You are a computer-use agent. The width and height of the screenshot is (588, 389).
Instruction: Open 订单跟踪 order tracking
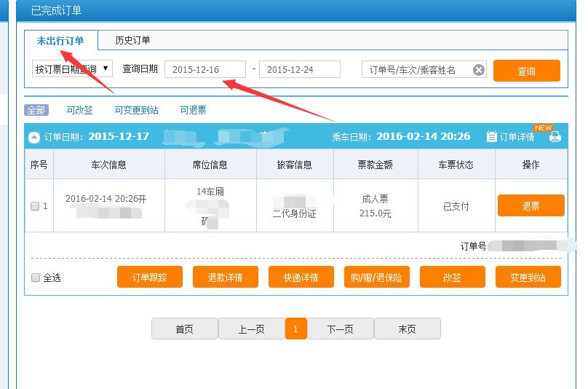pyautogui.click(x=150, y=277)
